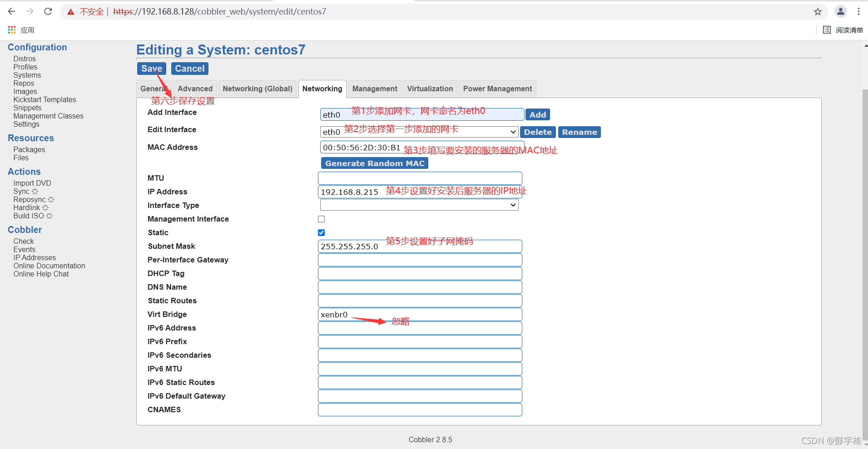This screenshot has height=449, width=868.
Task: Click the Delete interface button
Action: pyautogui.click(x=538, y=132)
